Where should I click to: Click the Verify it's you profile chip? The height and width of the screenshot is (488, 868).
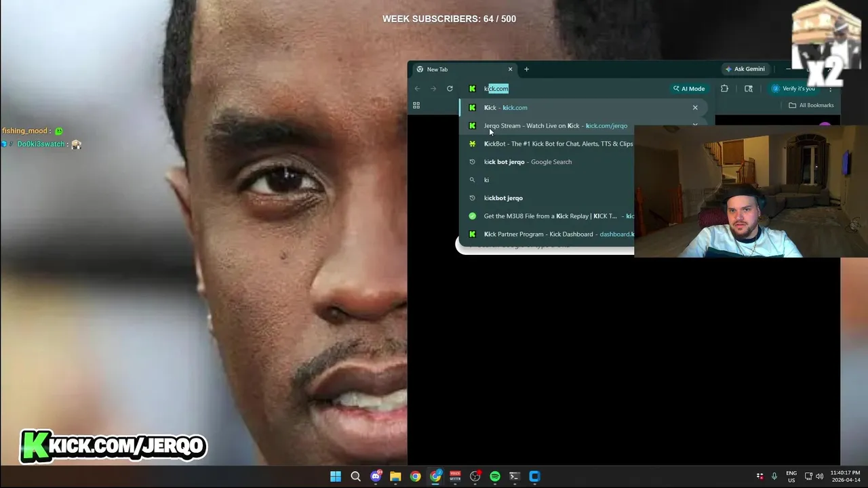click(793, 89)
